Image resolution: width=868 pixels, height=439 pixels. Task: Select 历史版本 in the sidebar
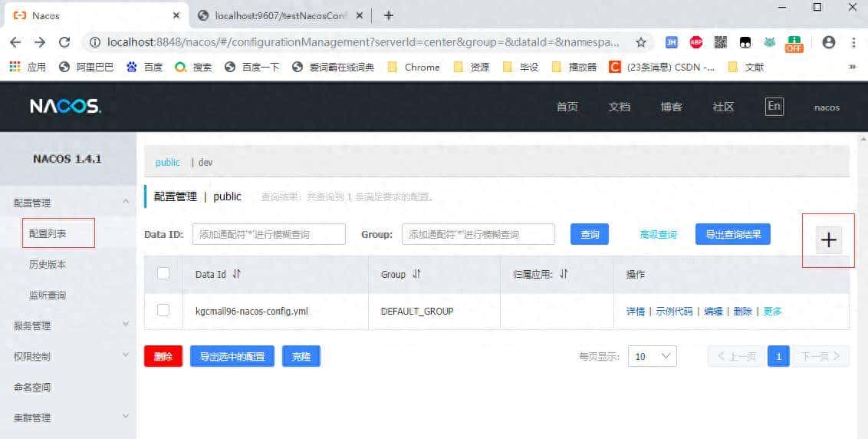[x=48, y=264]
